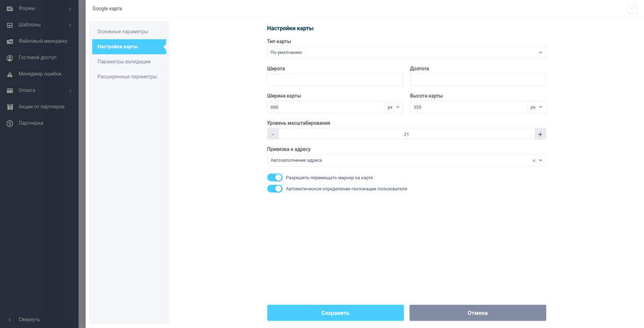Toggle allow moving marker on map
This screenshot has height=328, width=644.
pos(275,177)
